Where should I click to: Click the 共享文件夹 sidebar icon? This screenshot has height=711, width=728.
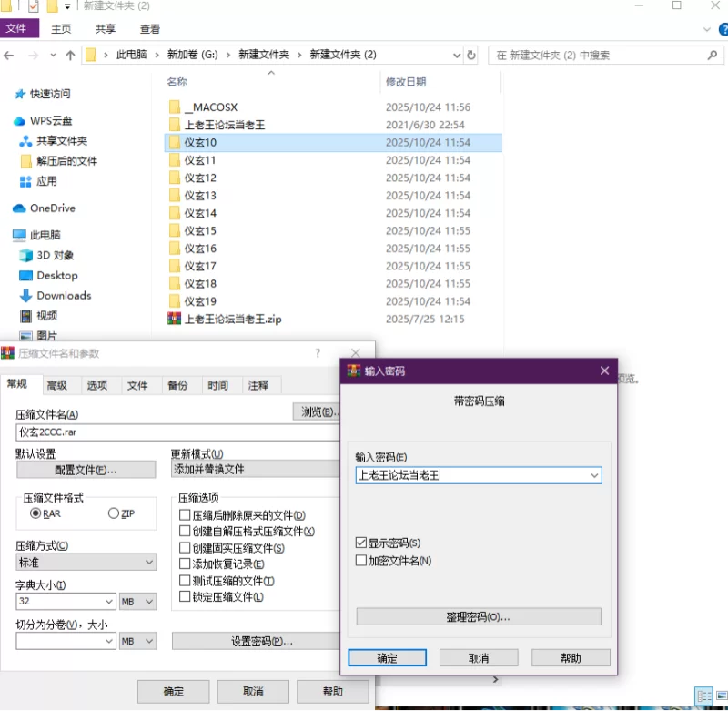coord(25,141)
